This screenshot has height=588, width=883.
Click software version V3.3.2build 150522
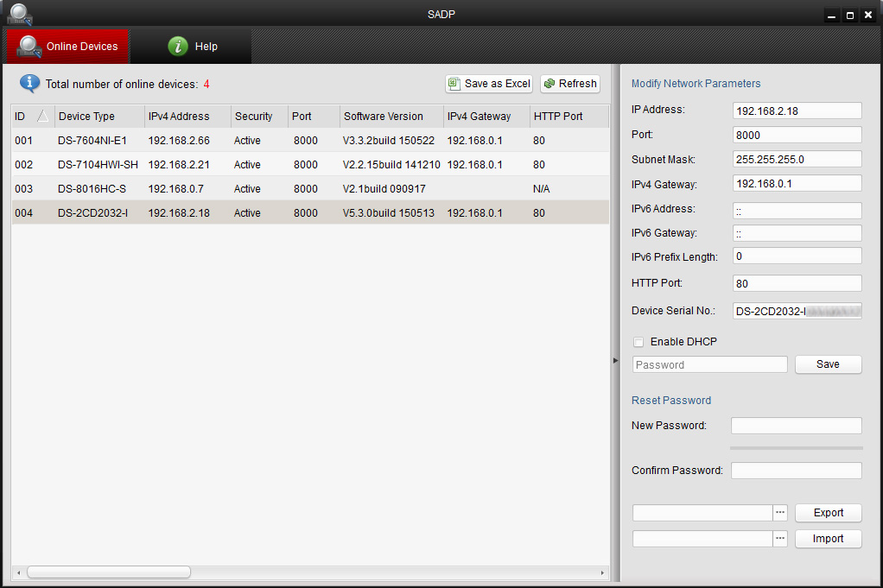tap(389, 140)
